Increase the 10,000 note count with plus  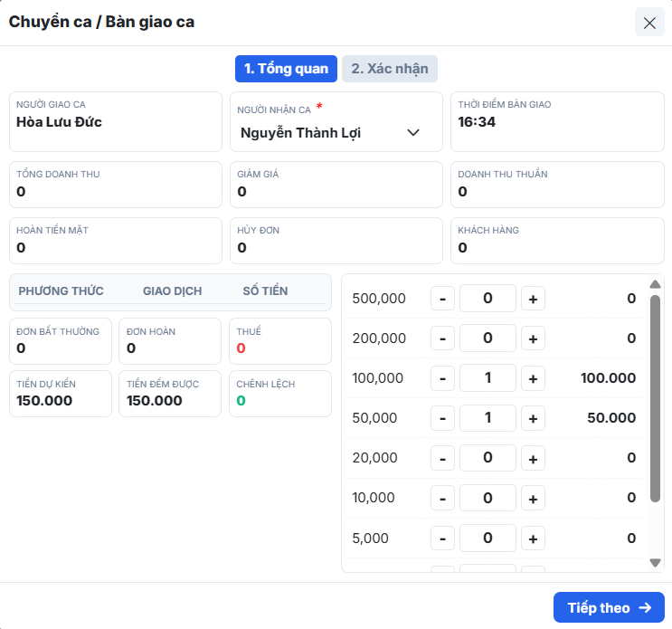[533, 498]
